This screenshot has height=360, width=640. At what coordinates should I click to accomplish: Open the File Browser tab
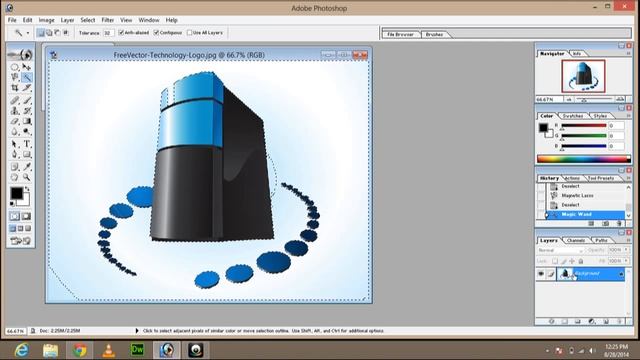point(400,34)
